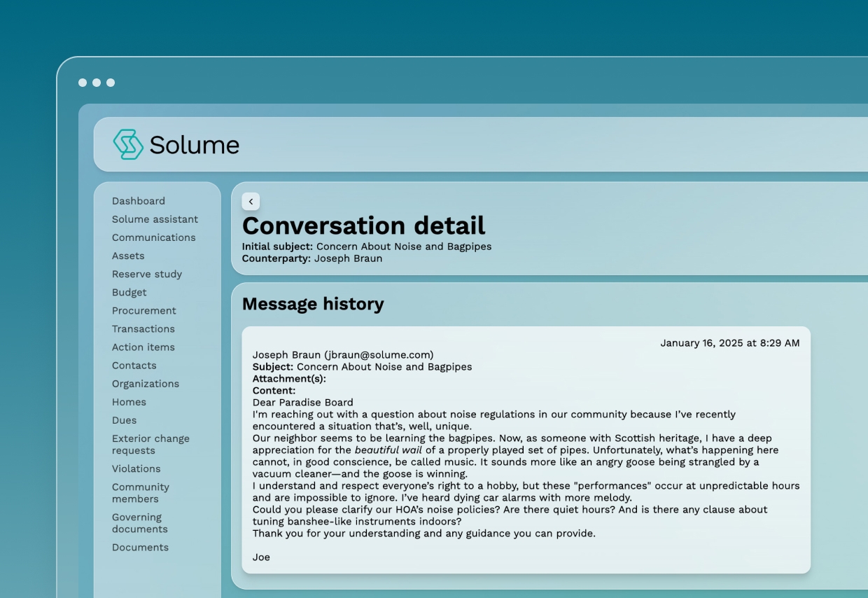Go to Governing documents
The width and height of the screenshot is (868, 598).
[140, 522]
